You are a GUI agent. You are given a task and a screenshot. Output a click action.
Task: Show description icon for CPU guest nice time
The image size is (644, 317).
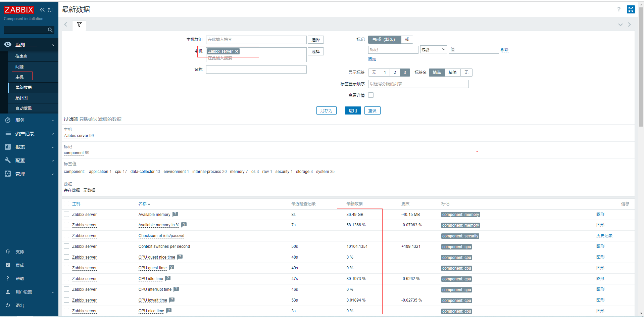[180, 257]
